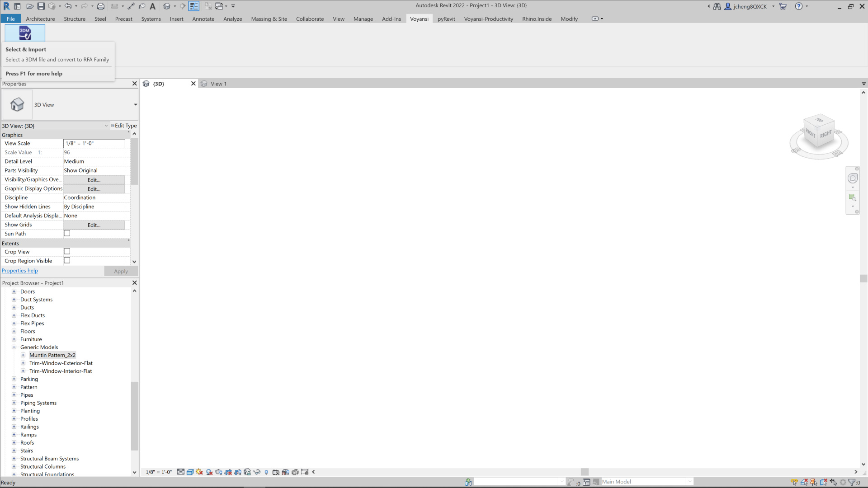The width and height of the screenshot is (868, 488).
Task: Toggle Sun Path icon in view control bar
Action: pyautogui.click(x=199, y=472)
